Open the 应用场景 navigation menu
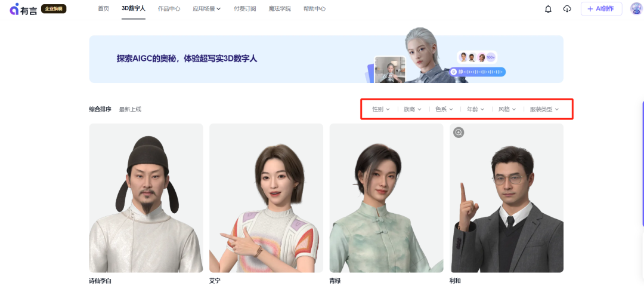This screenshot has width=644, height=286. 206,9
